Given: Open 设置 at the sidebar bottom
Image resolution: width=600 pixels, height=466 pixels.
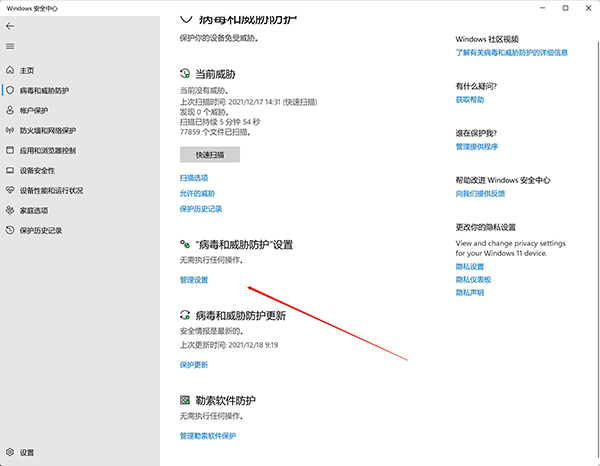Looking at the screenshot, I should [x=27, y=453].
